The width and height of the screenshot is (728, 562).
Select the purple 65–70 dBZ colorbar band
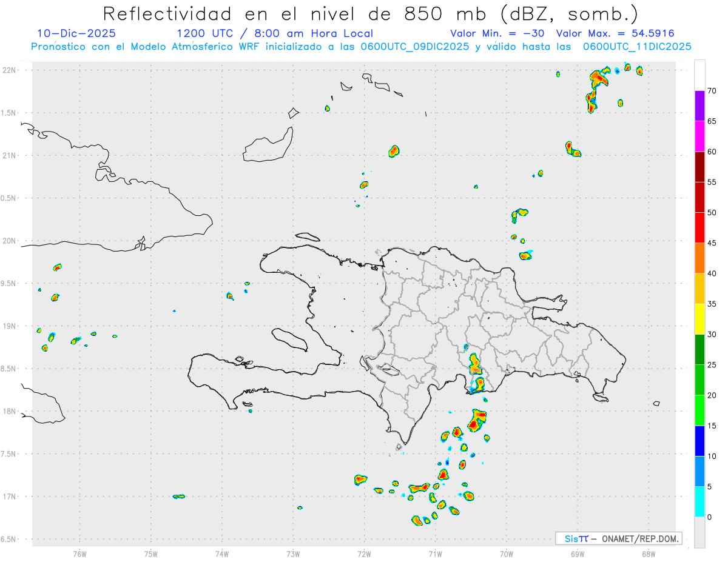pos(699,106)
